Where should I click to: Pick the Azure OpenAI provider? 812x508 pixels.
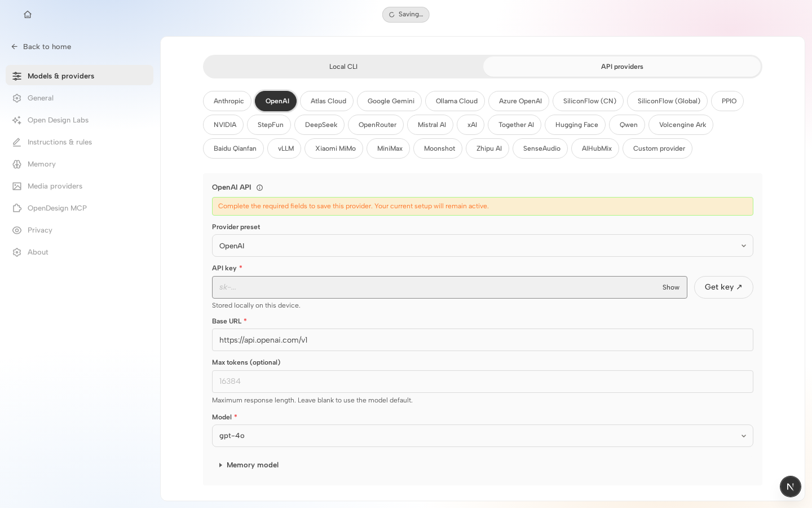(519, 101)
